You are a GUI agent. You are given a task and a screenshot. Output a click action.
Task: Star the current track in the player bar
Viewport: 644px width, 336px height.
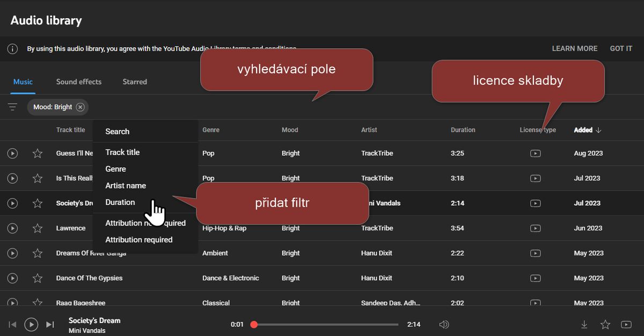(x=605, y=324)
